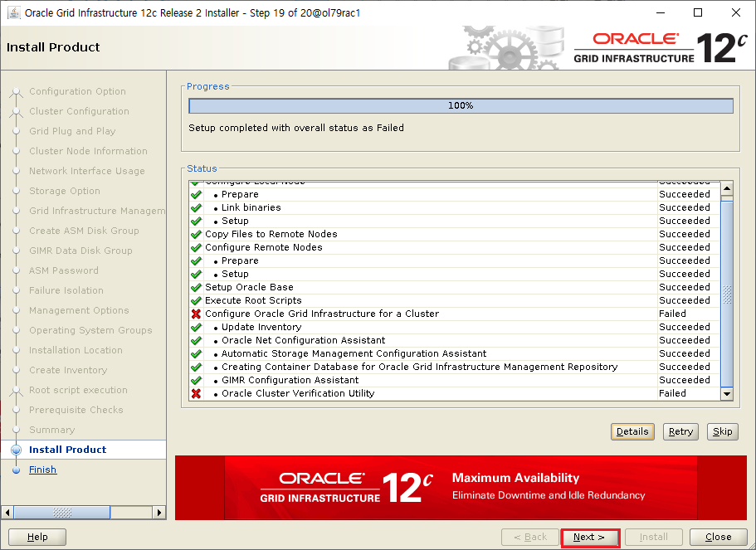756x550 pixels.
Task: Click the status list vertical scrollbar thumb
Action: (x=727, y=294)
